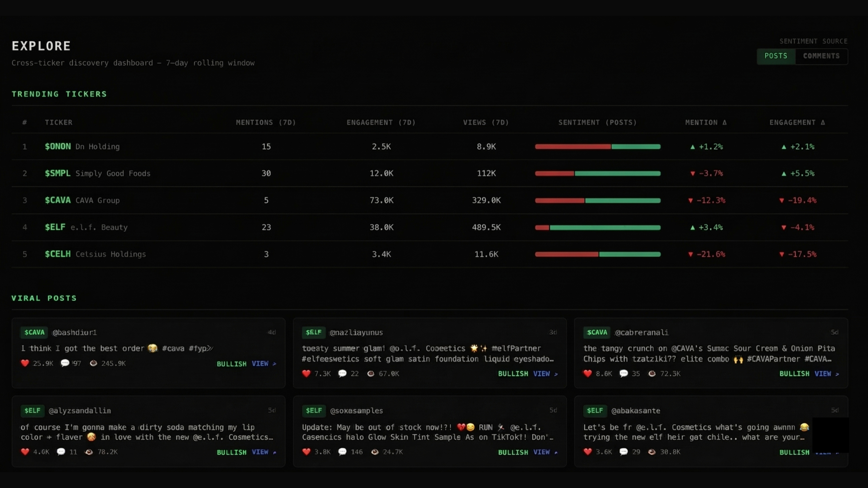The width and height of the screenshot is (868, 488).
Task: Click down arrow beside $CELH -21.6% mention delta
Action: [x=690, y=254]
